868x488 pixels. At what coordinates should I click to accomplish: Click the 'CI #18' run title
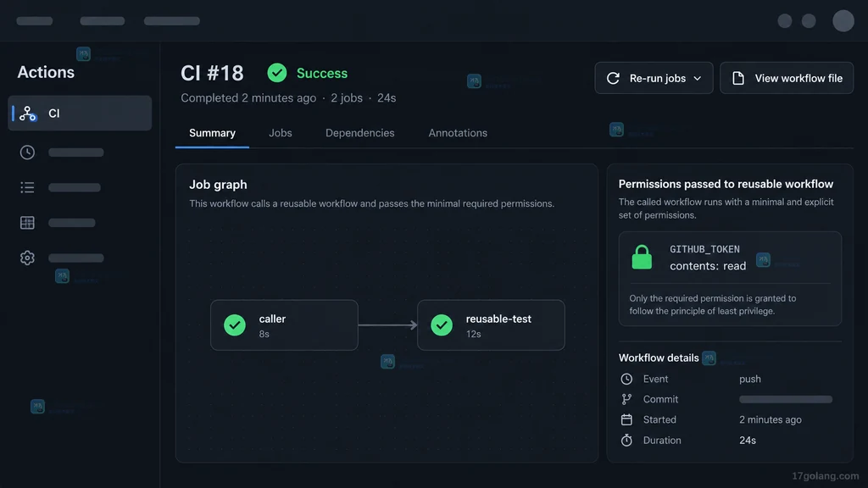click(212, 73)
